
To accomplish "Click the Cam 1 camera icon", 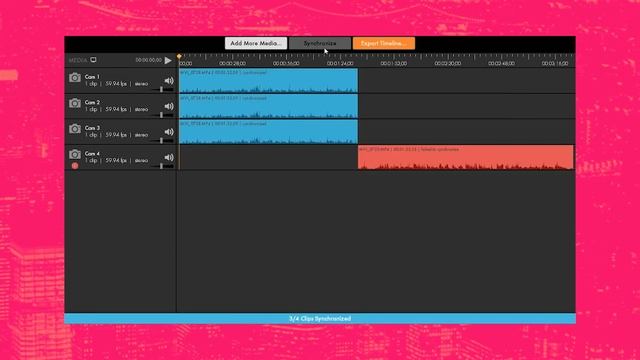I will click(75, 78).
